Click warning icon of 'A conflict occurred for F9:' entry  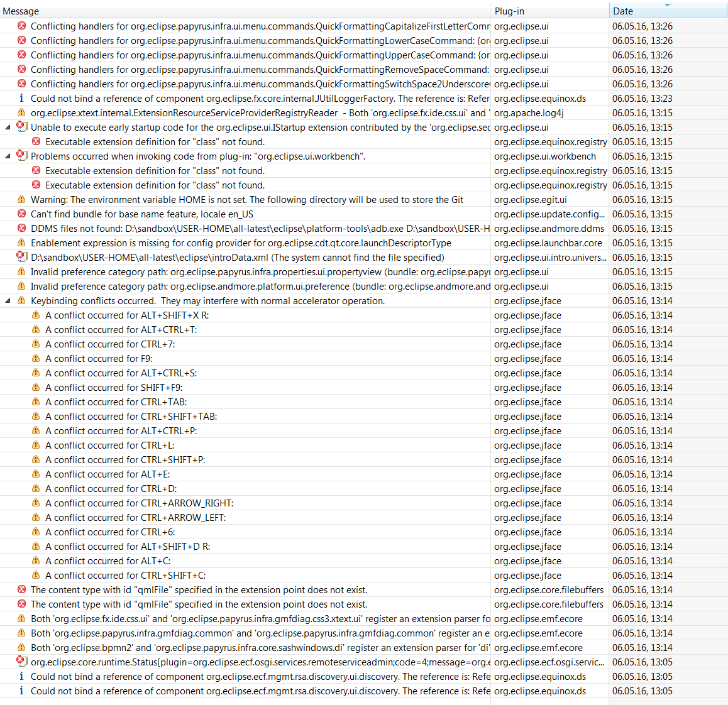(36, 358)
